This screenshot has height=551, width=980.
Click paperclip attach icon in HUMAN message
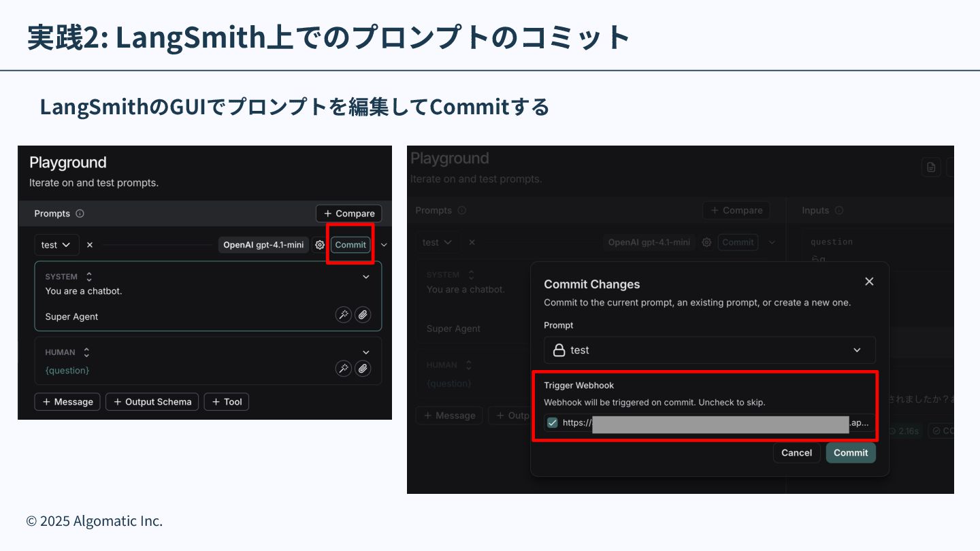pyautogui.click(x=363, y=368)
